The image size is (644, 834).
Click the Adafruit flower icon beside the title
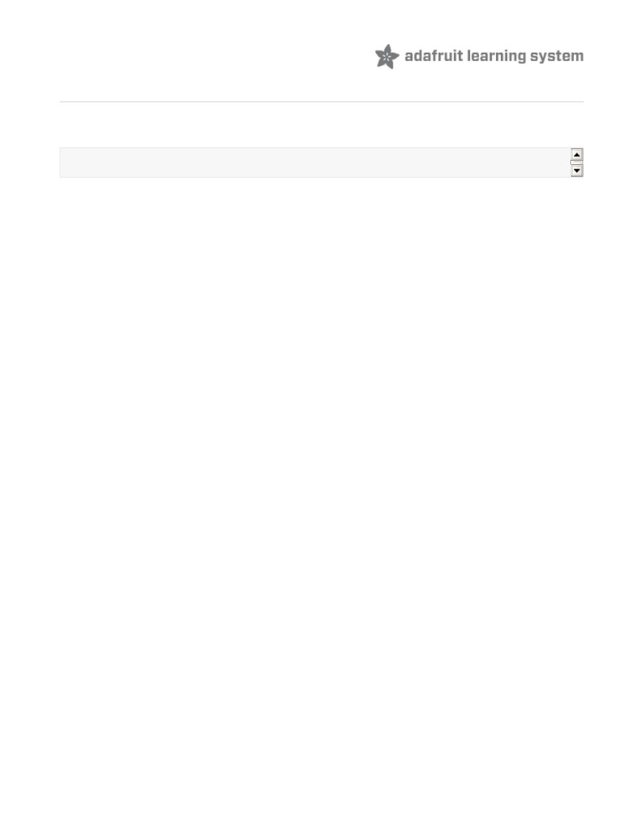click(x=387, y=56)
